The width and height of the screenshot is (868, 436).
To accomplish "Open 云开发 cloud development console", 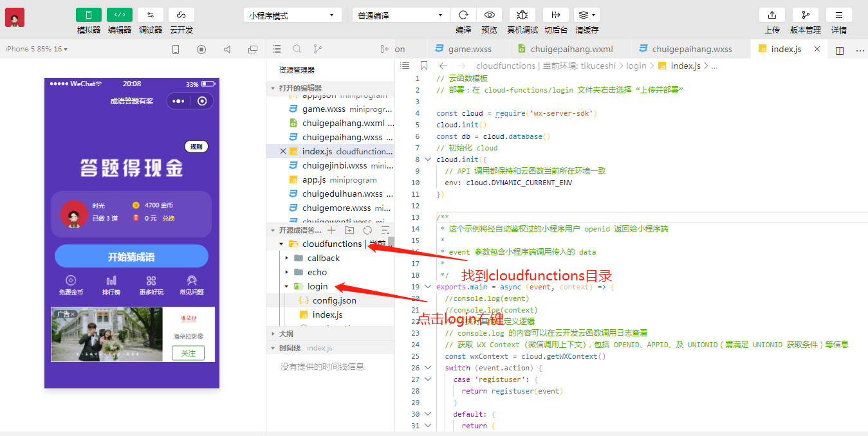I will pyautogui.click(x=181, y=15).
